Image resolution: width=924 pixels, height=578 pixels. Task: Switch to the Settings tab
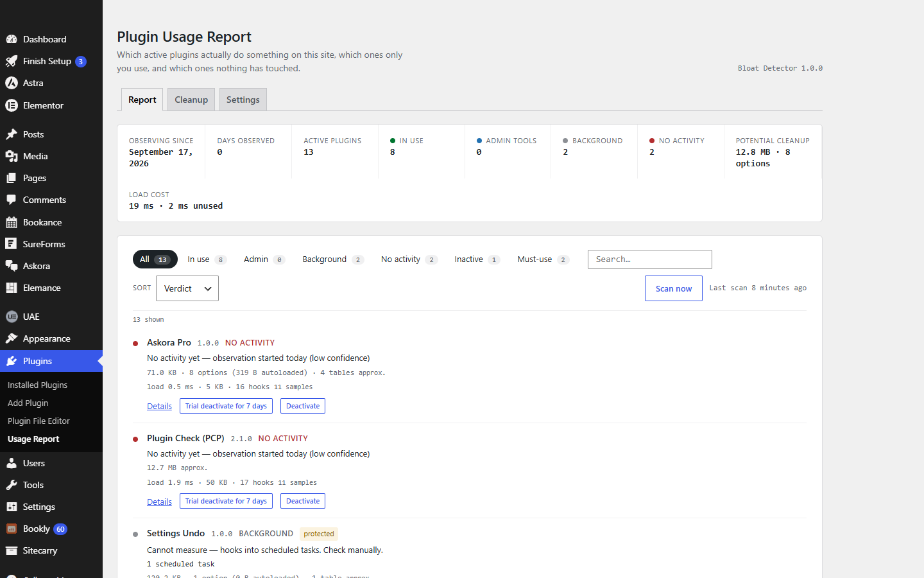[x=243, y=100]
